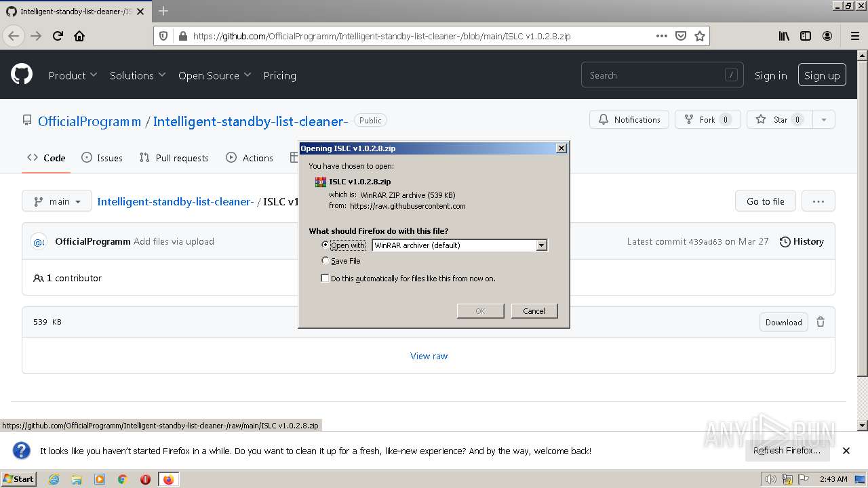The height and width of the screenshot is (488, 868).
Task: Open the Windows Start button
Action: [x=19, y=479]
